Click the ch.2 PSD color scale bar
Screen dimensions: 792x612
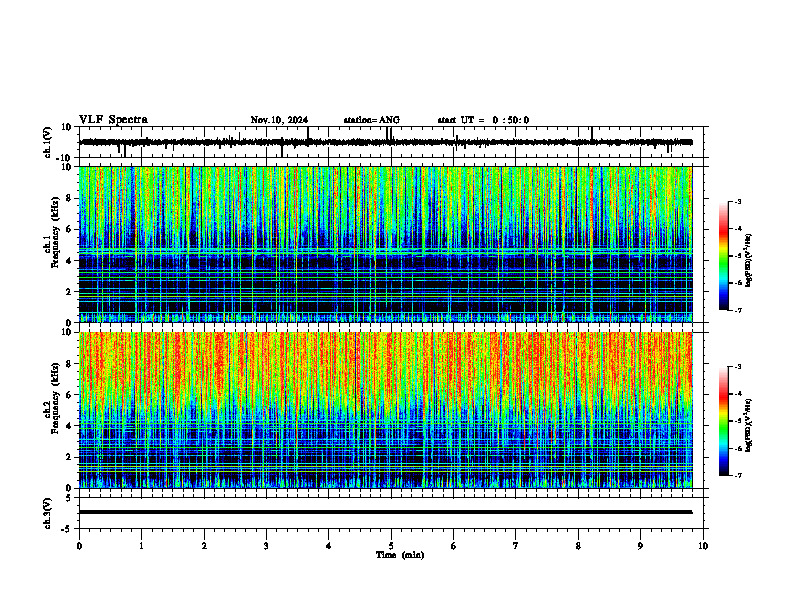click(x=724, y=421)
